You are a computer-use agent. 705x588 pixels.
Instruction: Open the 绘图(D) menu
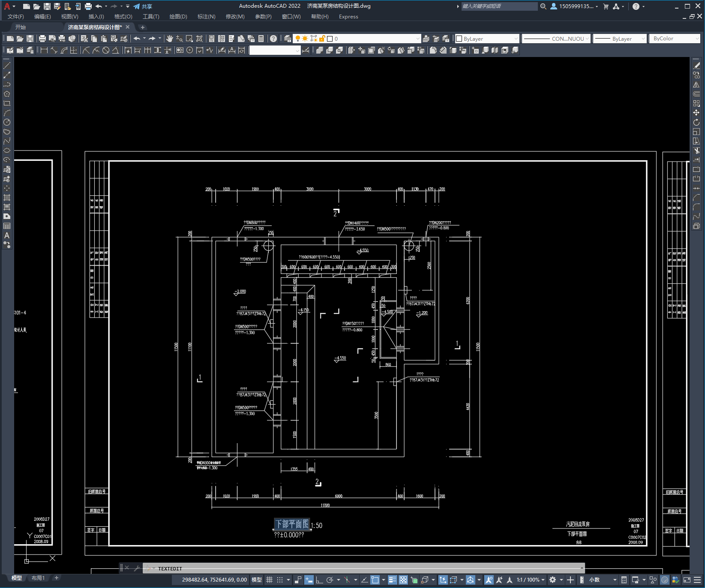tap(178, 17)
